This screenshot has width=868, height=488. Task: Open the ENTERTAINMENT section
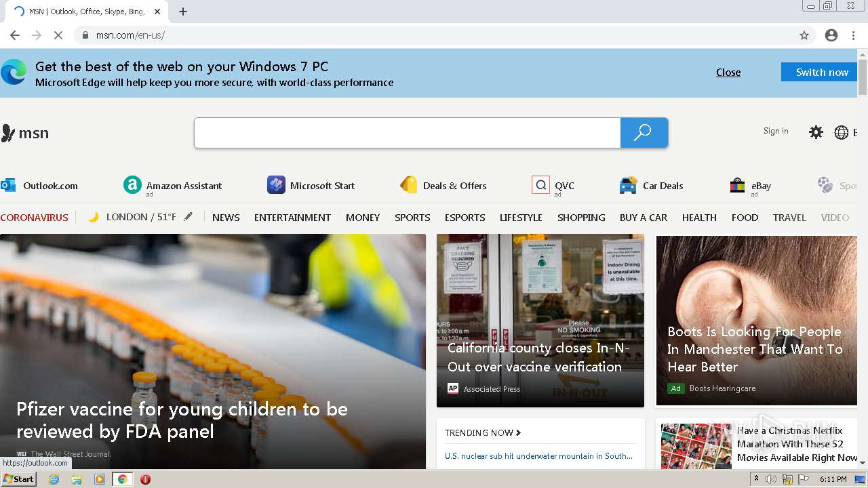point(292,218)
